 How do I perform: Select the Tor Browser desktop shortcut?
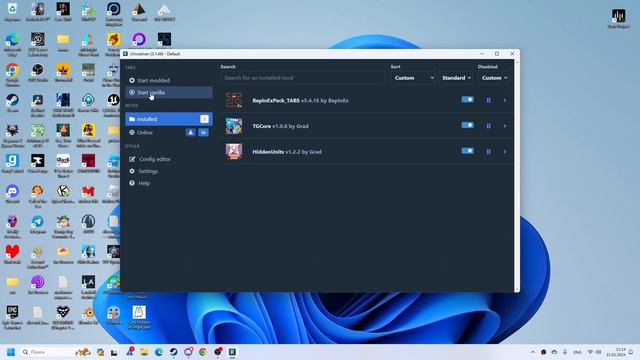point(38,284)
